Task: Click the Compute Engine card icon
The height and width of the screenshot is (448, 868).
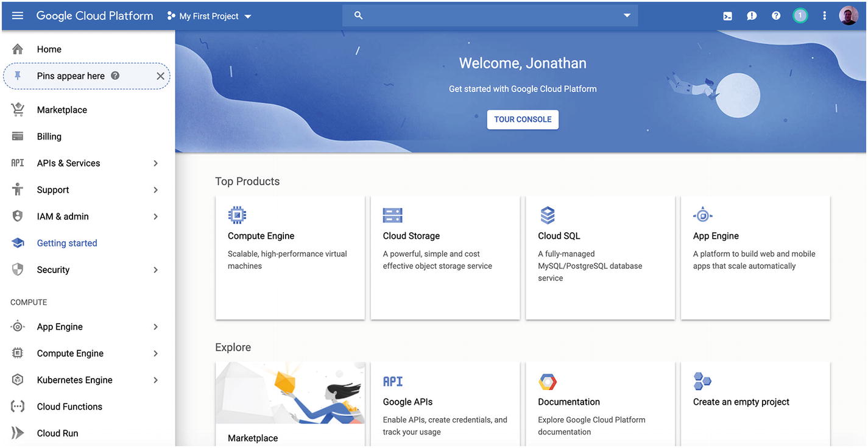Action: [x=237, y=215]
